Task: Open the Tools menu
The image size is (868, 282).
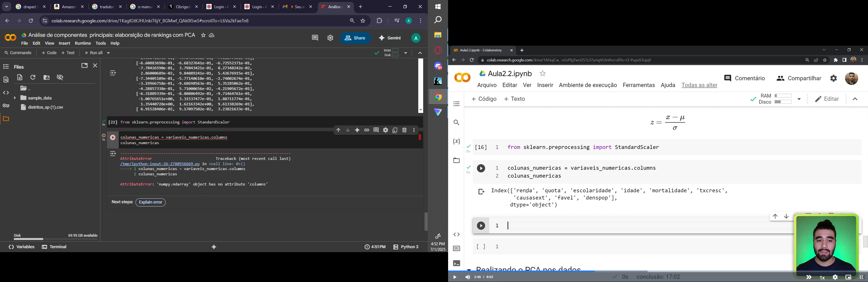Action: (x=101, y=44)
